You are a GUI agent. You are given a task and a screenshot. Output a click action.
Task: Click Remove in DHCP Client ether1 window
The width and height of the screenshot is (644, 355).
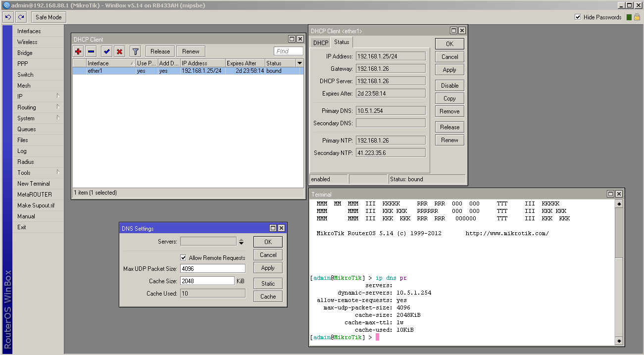tap(449, 111)
